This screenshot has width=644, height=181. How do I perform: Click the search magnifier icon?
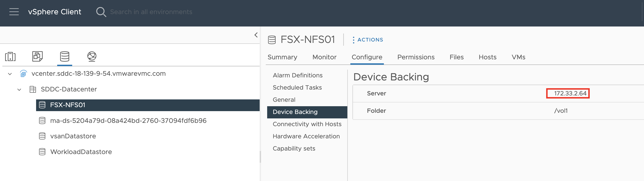click(101, 12)
